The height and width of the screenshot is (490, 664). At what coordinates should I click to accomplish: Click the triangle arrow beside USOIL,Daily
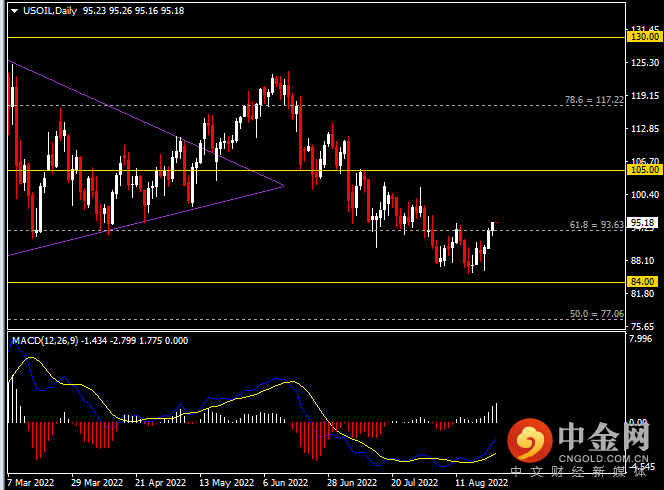point(14,11)
